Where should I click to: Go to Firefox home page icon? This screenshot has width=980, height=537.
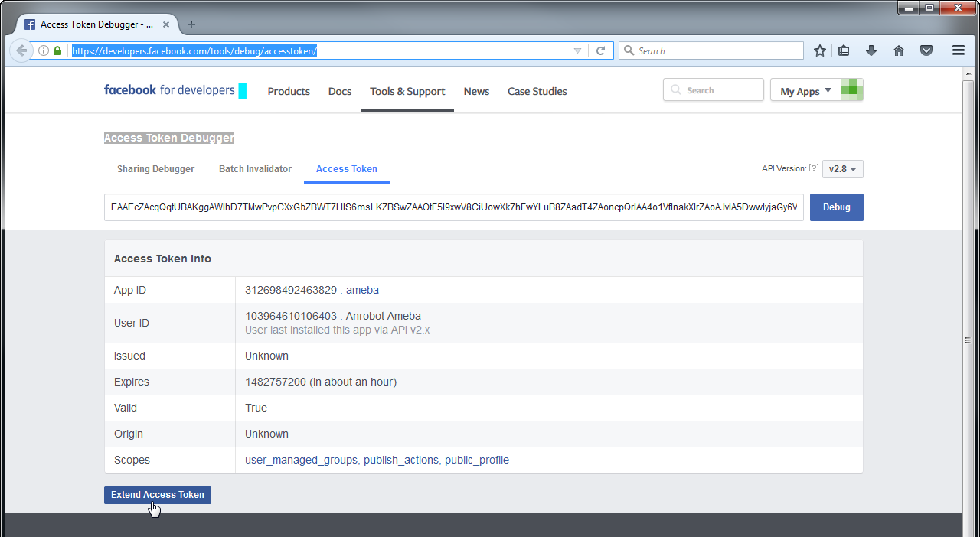coord(899,50)
